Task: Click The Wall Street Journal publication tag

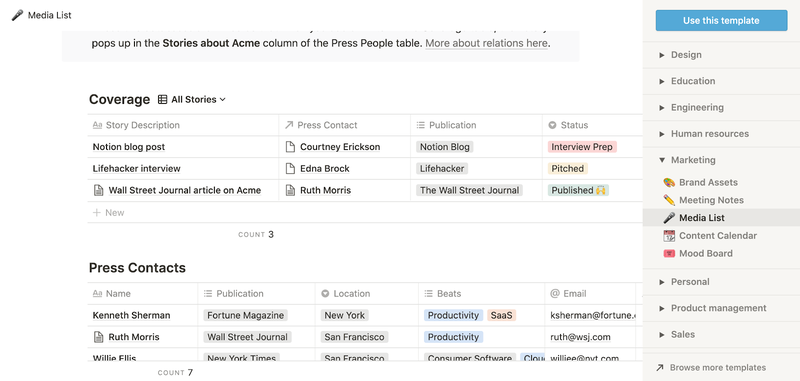Action: click(x=469, y=190)
